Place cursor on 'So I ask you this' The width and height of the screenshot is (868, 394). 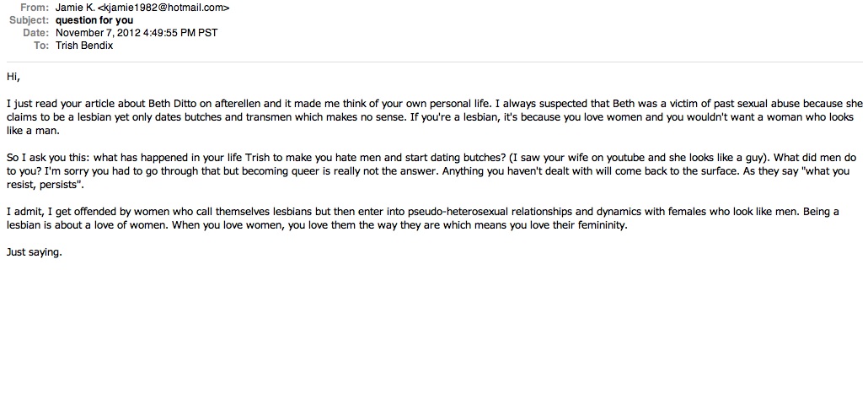pyautogui.click(x=42, y=158)
